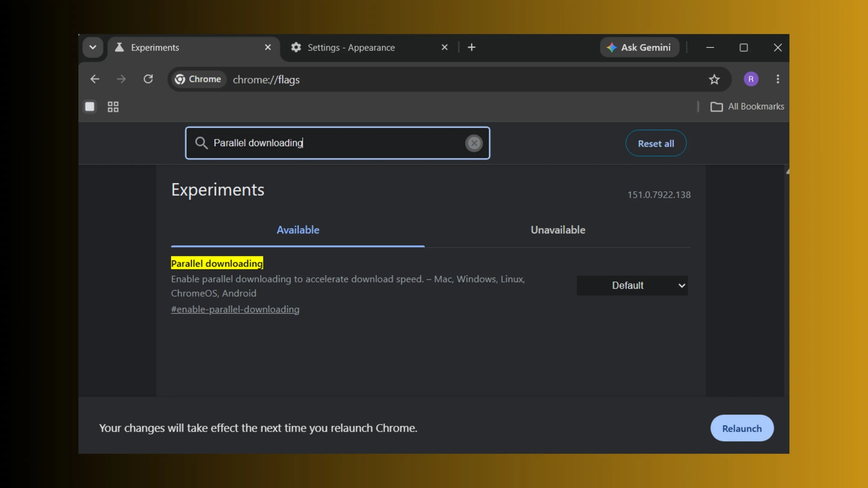868x488 pixels.
Task: Click the version number 151.0.7922.138
Action: pyautogui.click(x=659, y=195)
